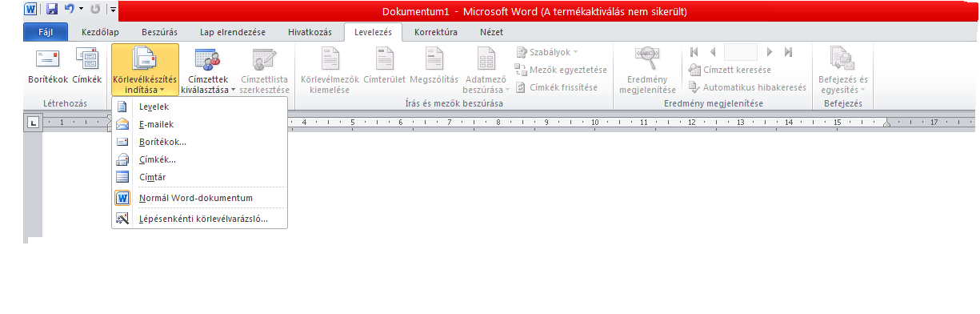Go to previous record arrow
The height and width of the screenshot is (314, 980).
[712, 52]
